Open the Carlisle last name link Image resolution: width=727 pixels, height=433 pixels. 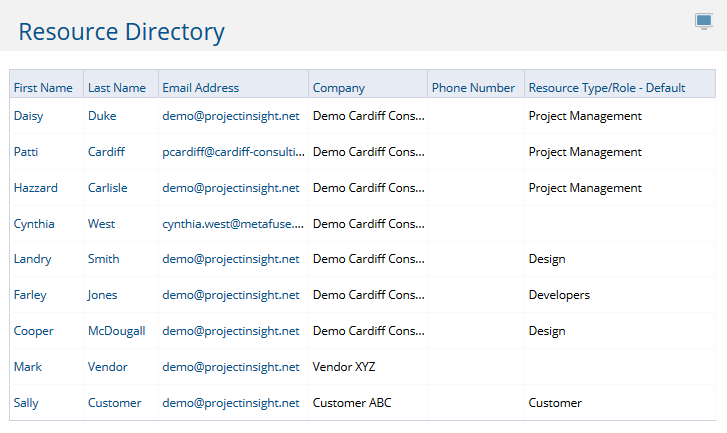tap(108, 188)
